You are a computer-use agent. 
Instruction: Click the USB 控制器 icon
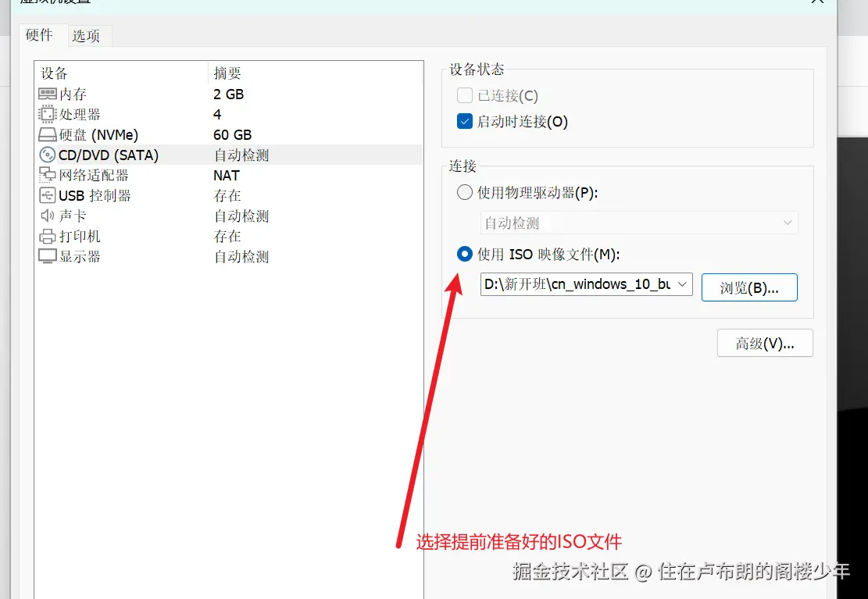click(x=47, y=195)
